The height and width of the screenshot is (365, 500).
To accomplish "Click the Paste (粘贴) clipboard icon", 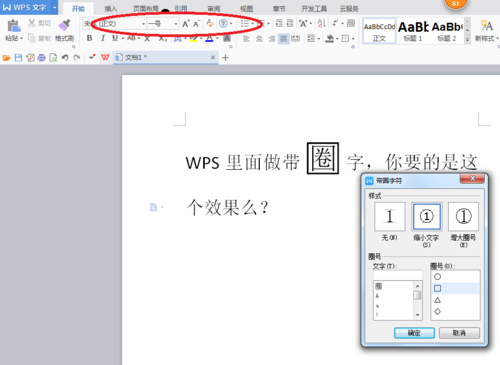I will (x=13, y=26).
